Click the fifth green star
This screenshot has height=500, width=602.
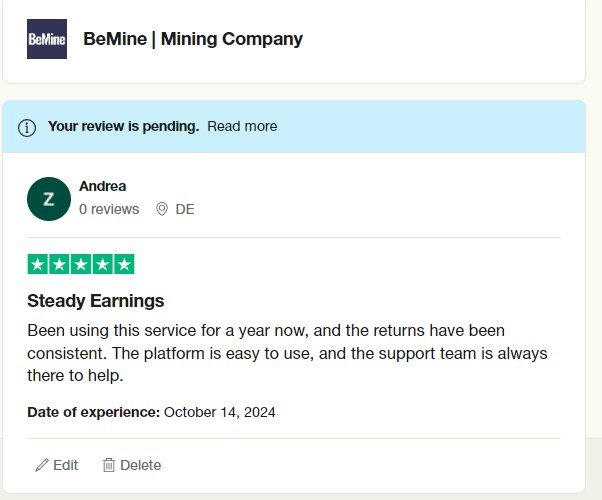point(124,264)
